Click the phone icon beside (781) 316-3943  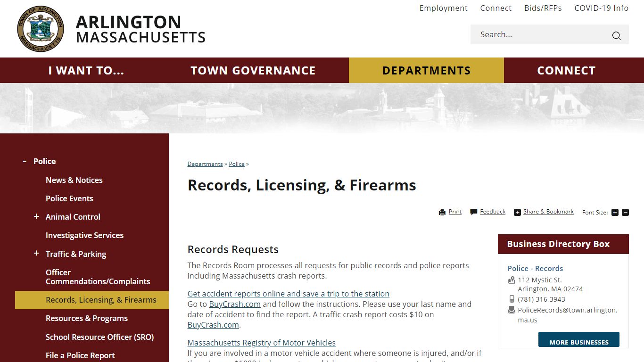click(512, 299)
